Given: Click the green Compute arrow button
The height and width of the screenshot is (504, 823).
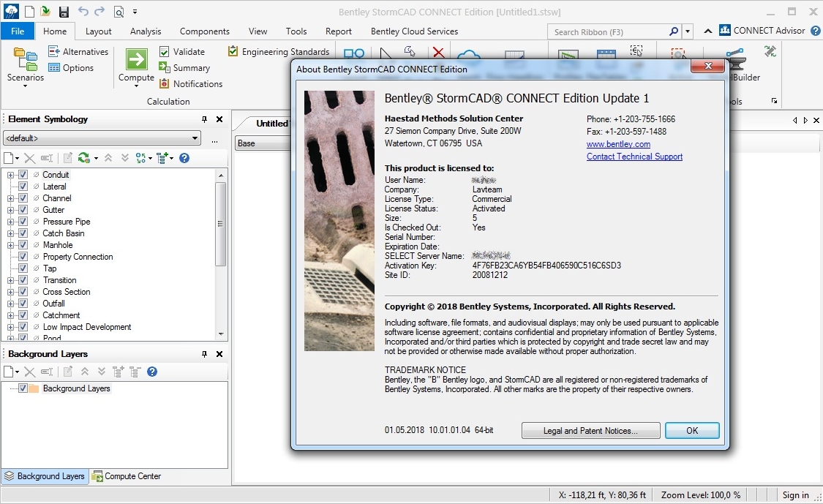Looking at the screenshot, I should [137, 59].
